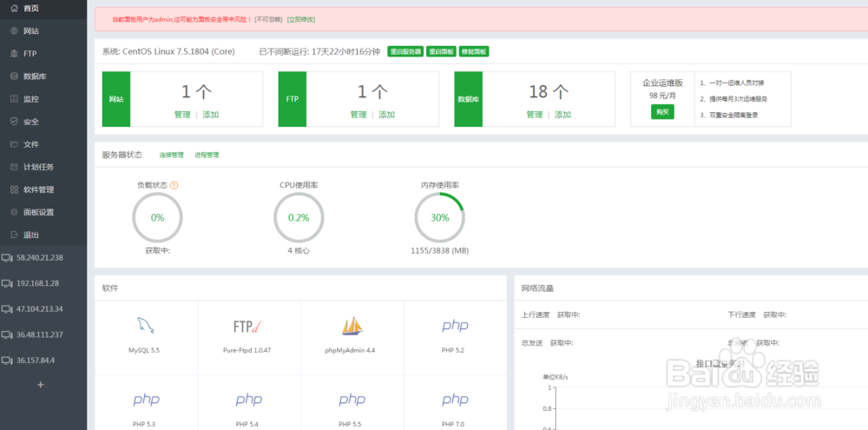Open 进程管理 in server status
The width and height of the screenshot is (868, 430).
[x=207, y=155]
